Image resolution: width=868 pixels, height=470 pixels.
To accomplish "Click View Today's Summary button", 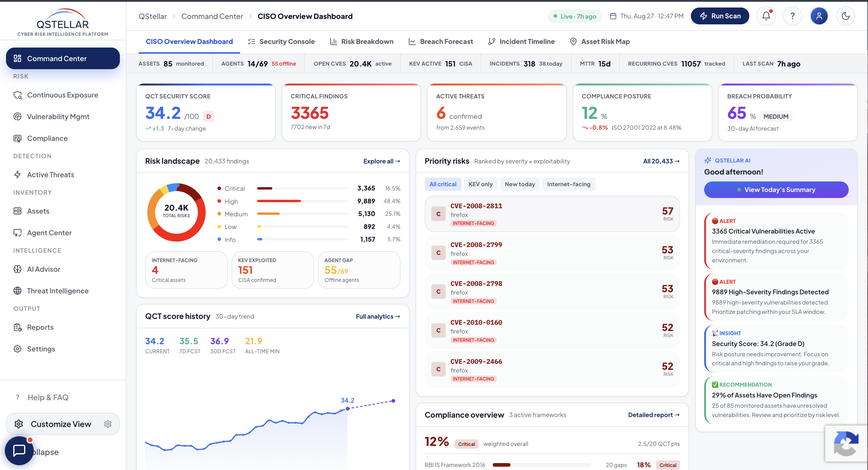I will click(x=776, y=190).
